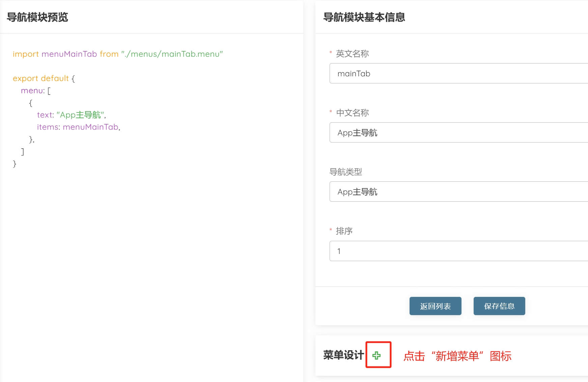Click the green add-menu plus icon
588x382 pixels.
tap(376, 355)
